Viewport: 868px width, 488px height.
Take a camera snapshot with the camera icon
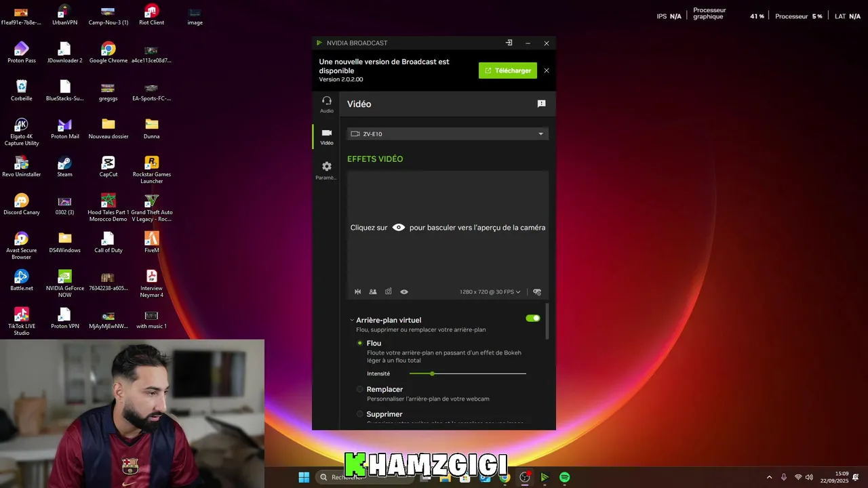tap(389, 292)
